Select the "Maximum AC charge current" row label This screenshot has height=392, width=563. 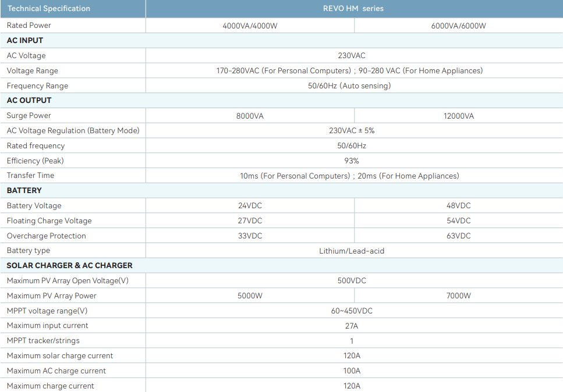[x=56, y=370]
